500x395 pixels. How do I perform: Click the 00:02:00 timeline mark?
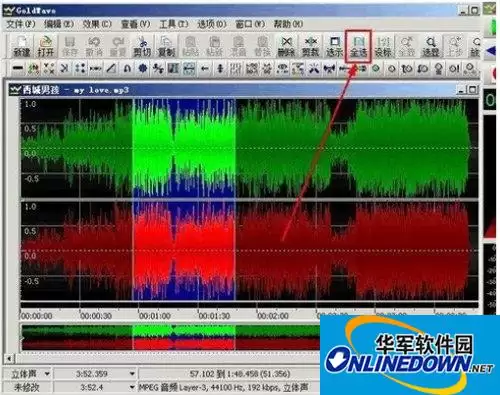(x=273, y=316)
